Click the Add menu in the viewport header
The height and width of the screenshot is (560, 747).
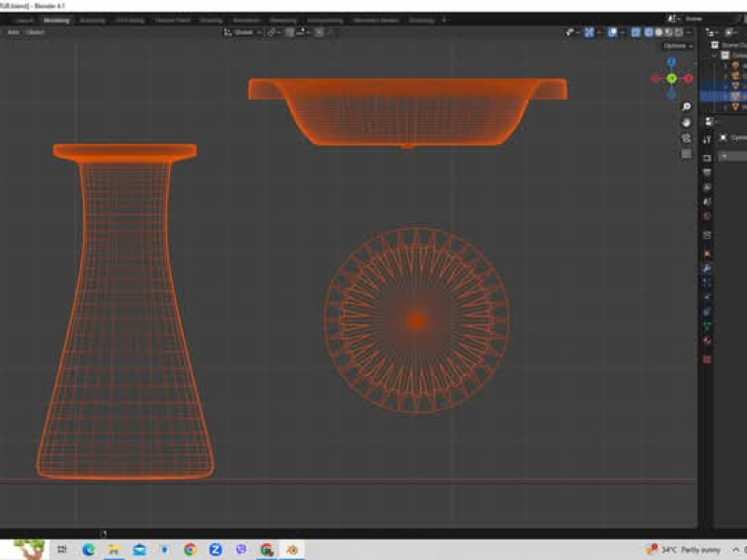tap(13, 32)
